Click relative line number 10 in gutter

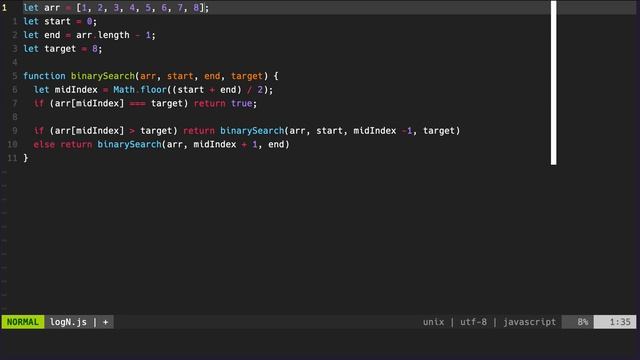tap(12, 144)
